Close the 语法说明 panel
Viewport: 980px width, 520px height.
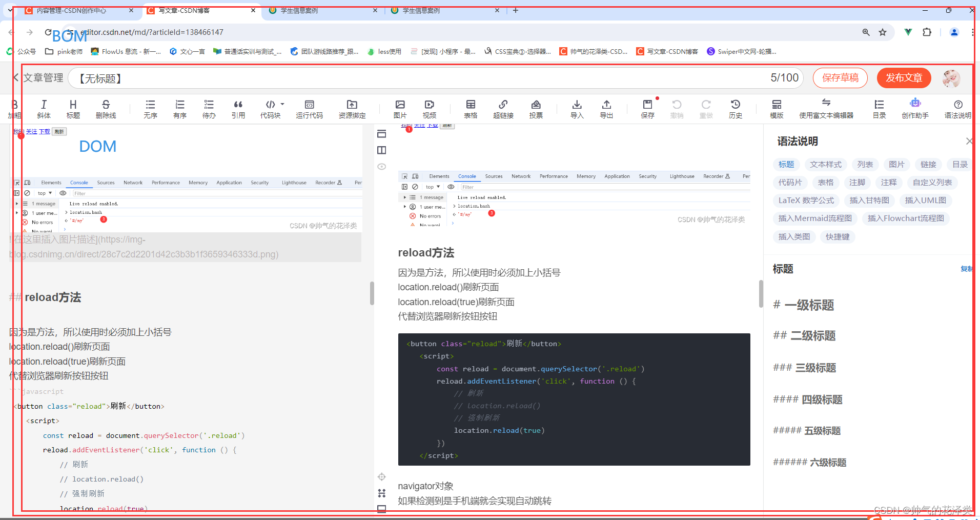[x=969, y=141]
